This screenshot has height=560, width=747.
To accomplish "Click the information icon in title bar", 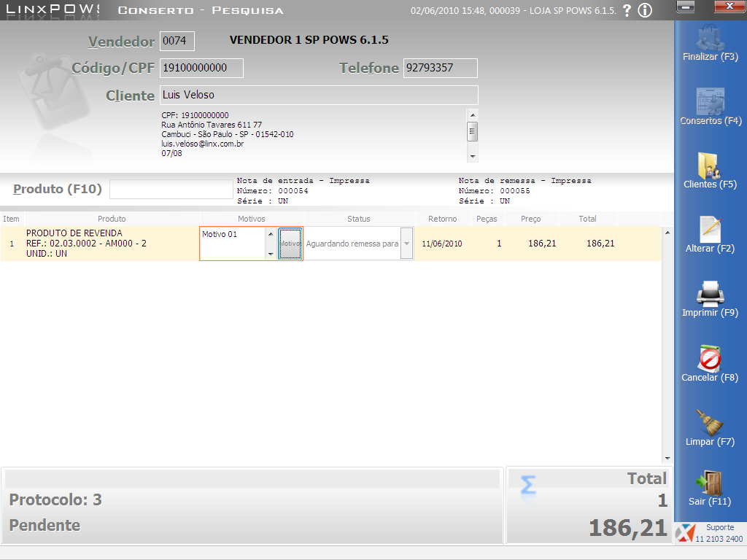I will click(x=645, y=10).
